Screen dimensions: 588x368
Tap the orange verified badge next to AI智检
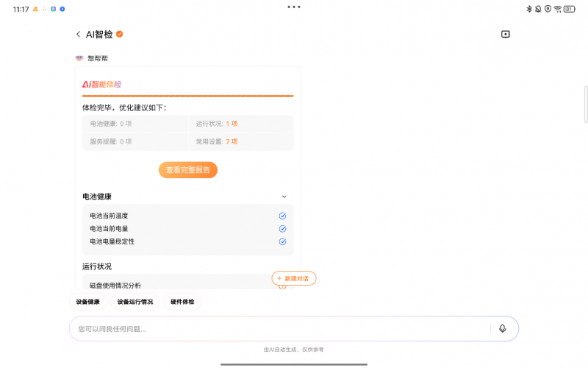point(119,35)
